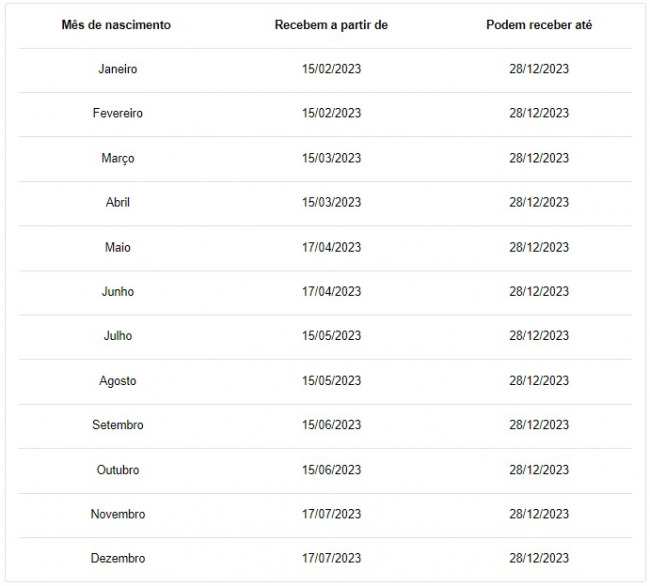Image resolution: width=650 pixels, height=586 pixels.
Task: Click the Outubro row label
Action: click(x=118, y=470)
